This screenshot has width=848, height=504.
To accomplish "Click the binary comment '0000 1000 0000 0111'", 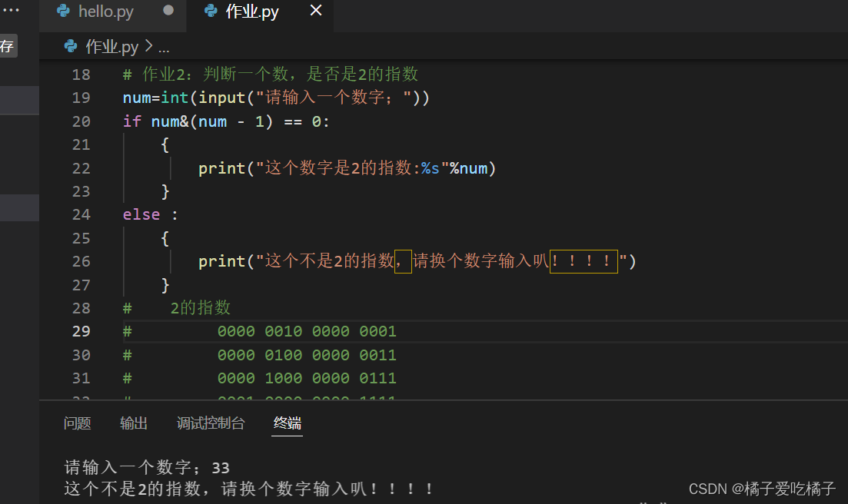I will [307, 378].
